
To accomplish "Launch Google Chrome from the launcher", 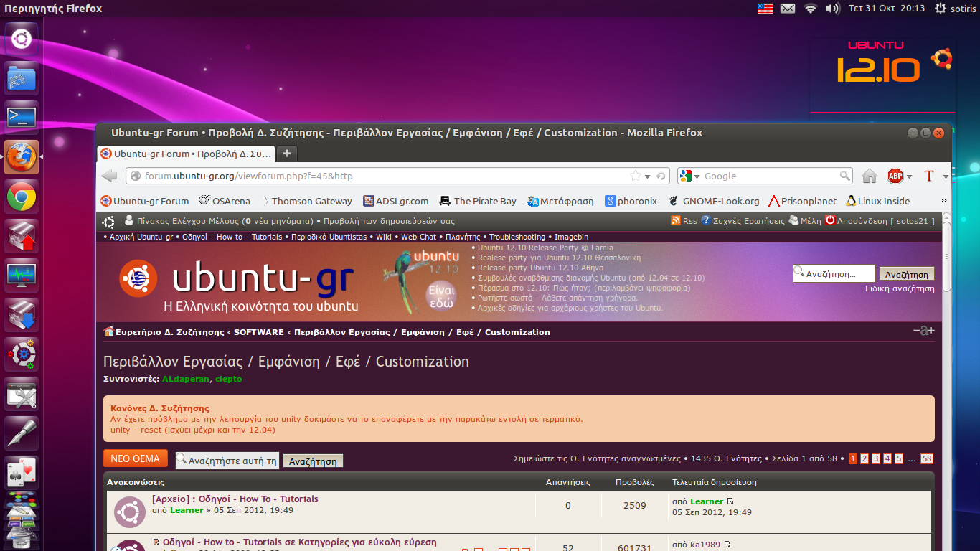I will (x=22, y=196).
